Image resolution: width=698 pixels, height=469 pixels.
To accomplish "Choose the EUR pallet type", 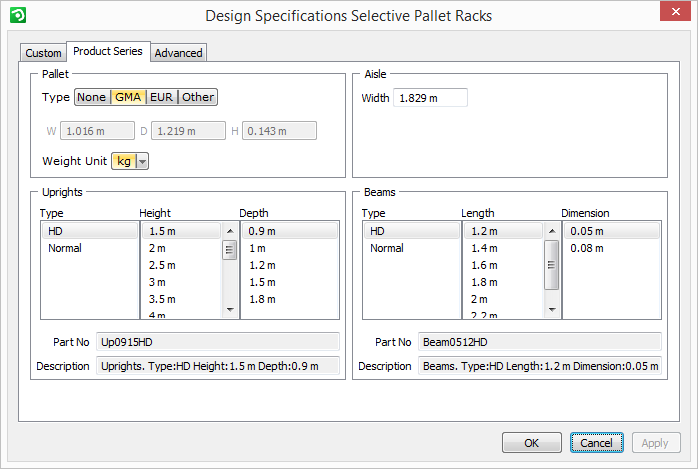I will pyautogui.click(x=161, y=97).
